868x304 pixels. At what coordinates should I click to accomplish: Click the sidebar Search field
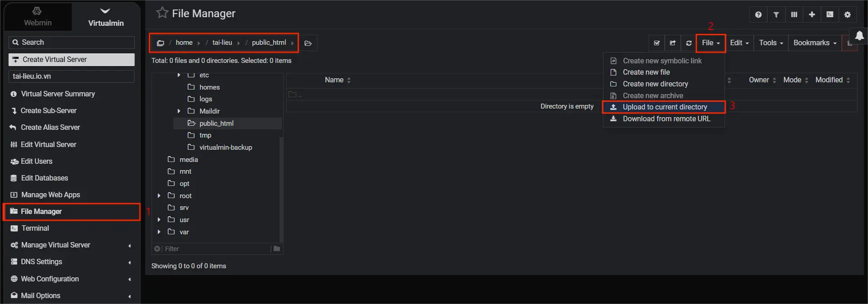click(x=71, y=43)
